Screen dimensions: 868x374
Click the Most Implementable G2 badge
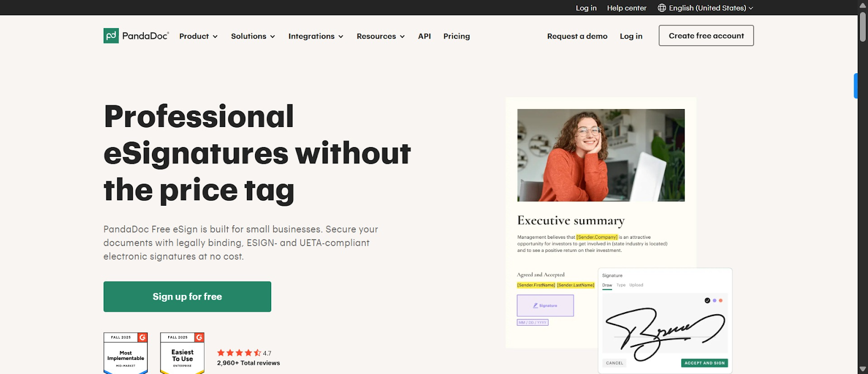coord(126,353)
